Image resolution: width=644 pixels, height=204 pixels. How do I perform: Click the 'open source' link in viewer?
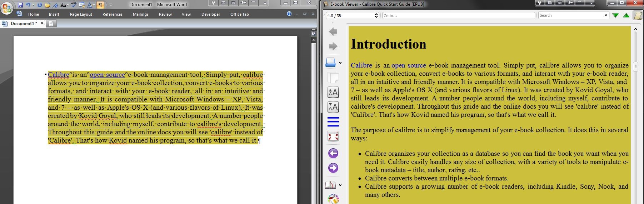(x=409, y=65)
